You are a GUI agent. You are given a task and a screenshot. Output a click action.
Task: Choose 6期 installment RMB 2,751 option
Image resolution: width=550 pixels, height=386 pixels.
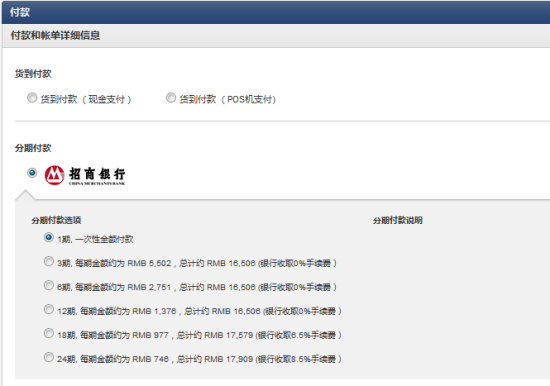pyautogui.click(x=49, y=285)
